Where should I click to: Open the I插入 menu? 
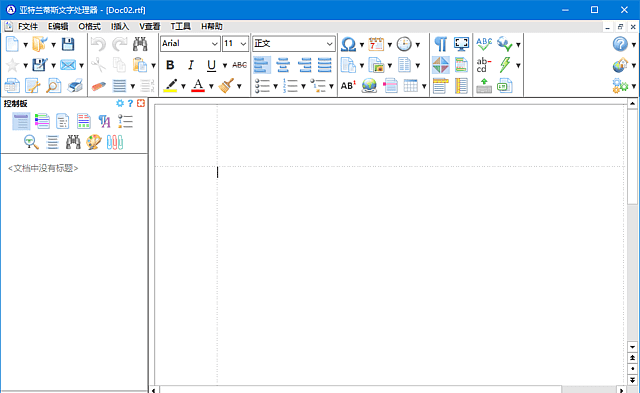pos(120,27)
